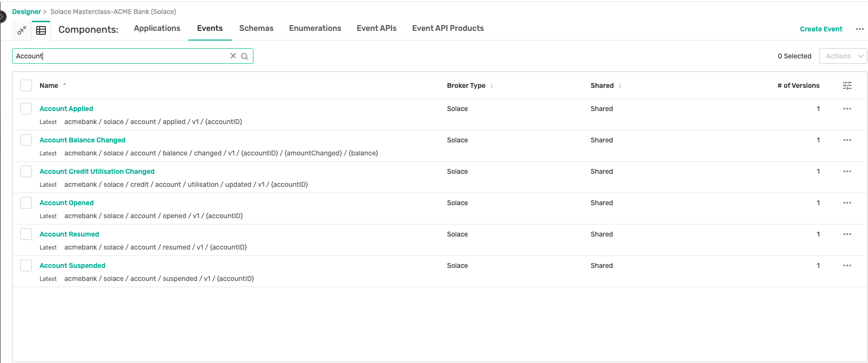Tick the select-all checkbox in header
The height and width of the screenshot is (363, 868).
point(26,85)
